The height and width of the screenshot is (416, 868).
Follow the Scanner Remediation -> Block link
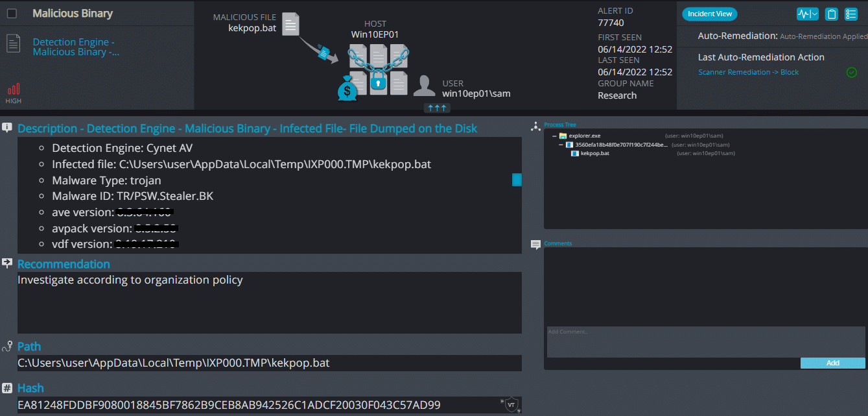pyautogui.click(x=748, y=72)
